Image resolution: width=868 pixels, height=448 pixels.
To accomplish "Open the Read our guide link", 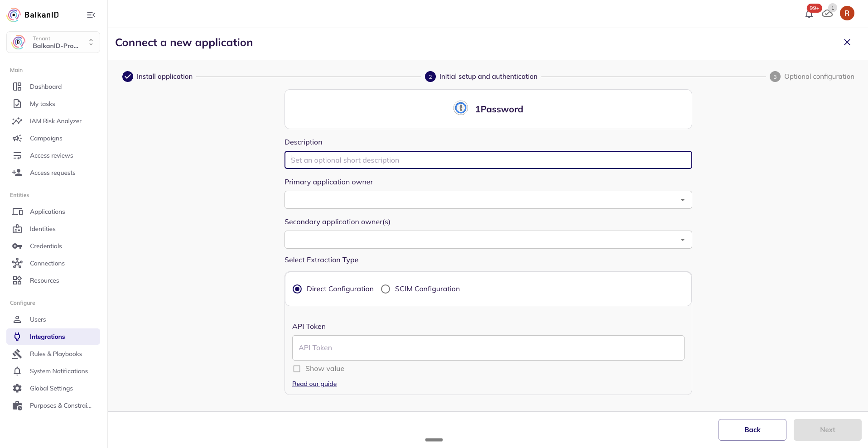I will [x=314, y=384].
